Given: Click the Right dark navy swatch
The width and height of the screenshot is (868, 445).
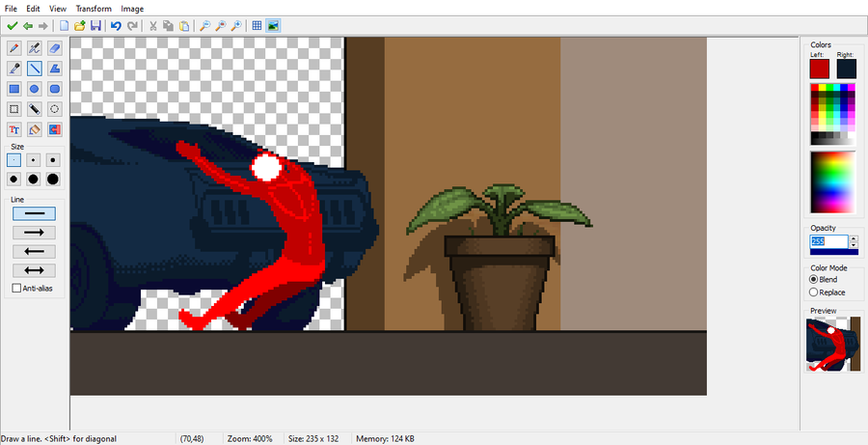Looking at the screenshot, I should [x=847, y=70].
